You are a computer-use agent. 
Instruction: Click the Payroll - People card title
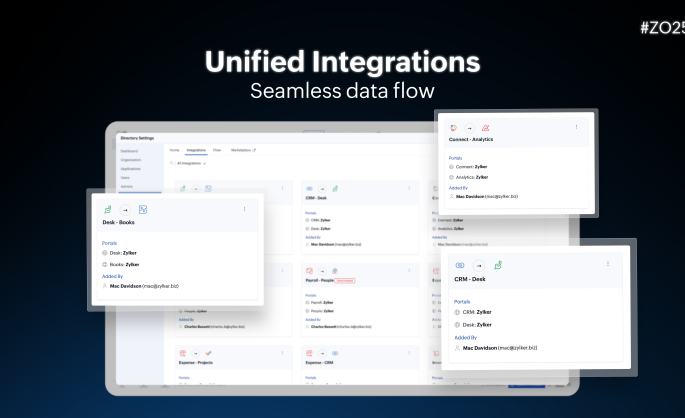click(x=319, y=280)
